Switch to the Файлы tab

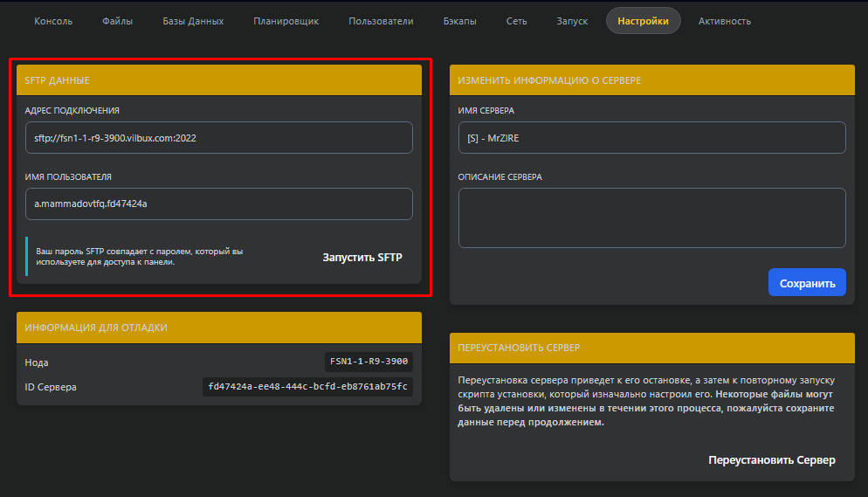tap(117, 21)
